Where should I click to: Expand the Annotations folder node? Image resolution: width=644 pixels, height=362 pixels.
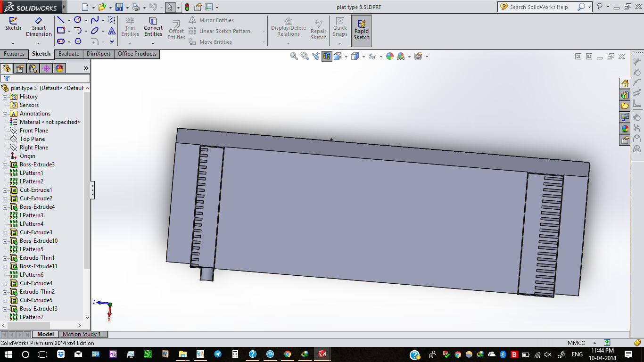(5, 114)
